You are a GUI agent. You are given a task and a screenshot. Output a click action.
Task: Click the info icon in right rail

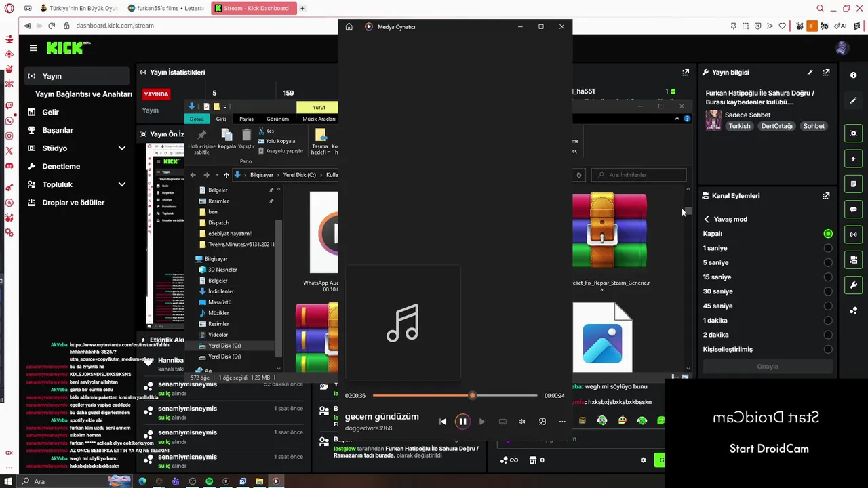coord(854,75)
